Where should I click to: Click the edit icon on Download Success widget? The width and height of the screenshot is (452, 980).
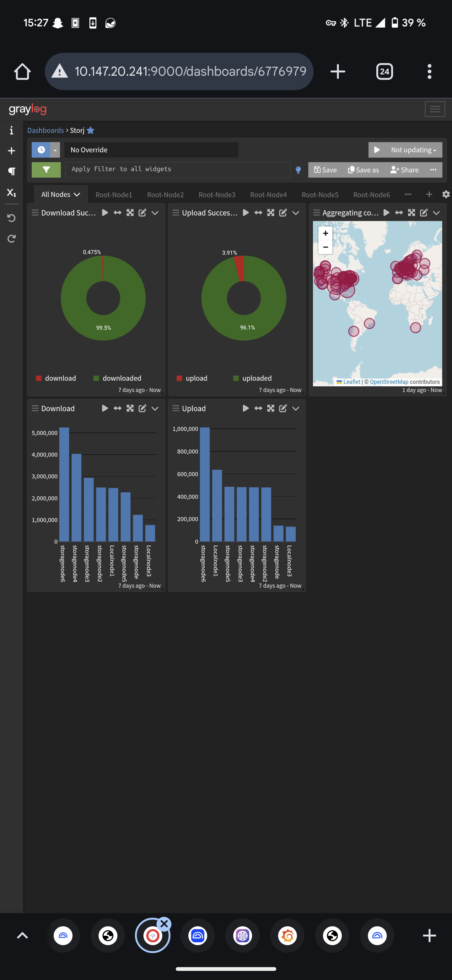(142, 213)
